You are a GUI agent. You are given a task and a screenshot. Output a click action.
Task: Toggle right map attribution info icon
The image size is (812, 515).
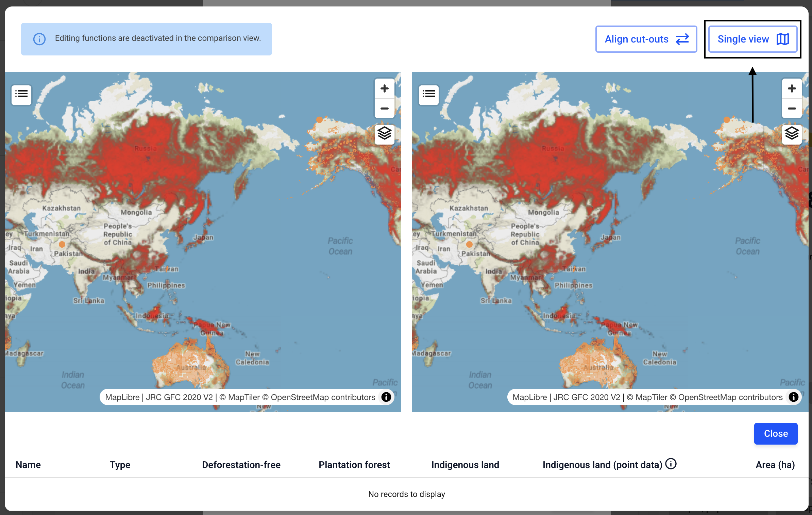click(793, 397)
